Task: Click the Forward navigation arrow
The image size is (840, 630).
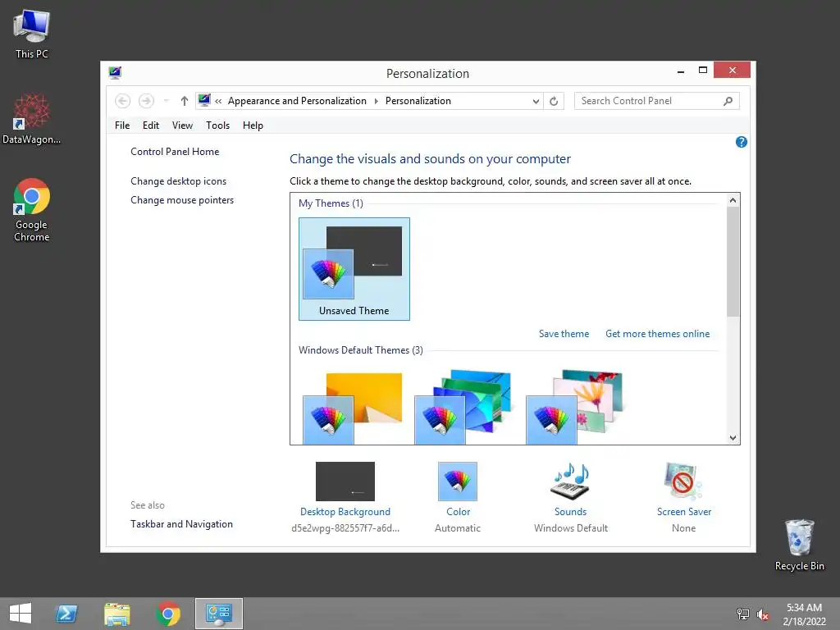Action: click(146, 101)
